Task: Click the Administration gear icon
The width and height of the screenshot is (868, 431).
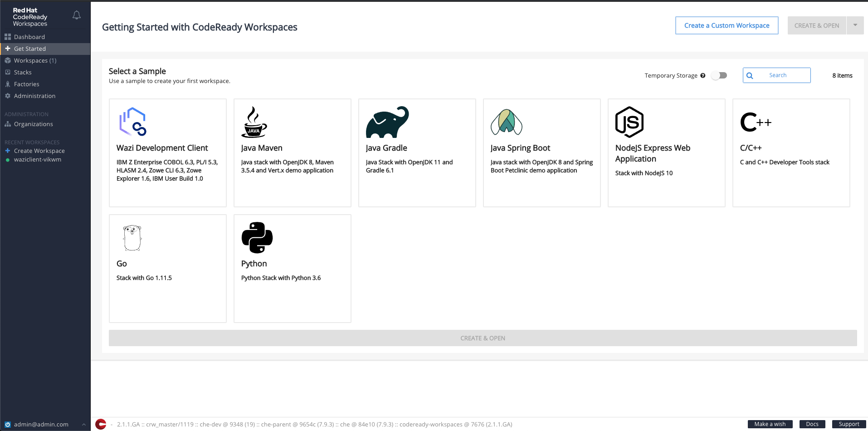Action: [x=8, y=96]
